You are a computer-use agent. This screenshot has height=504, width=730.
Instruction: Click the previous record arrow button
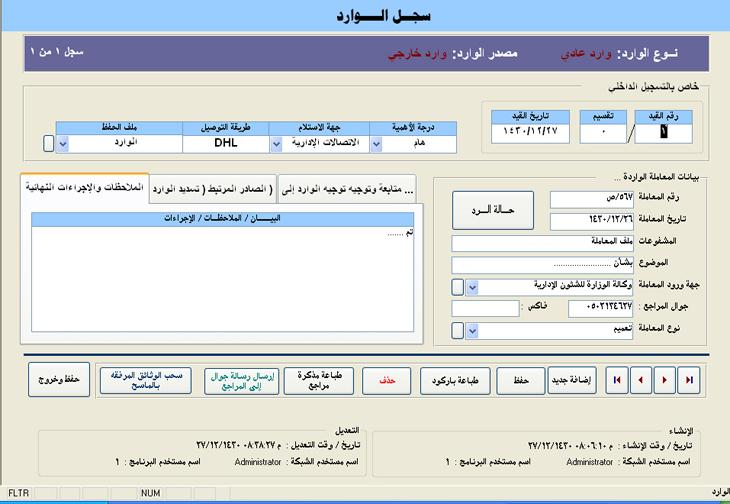pos(641,380)
